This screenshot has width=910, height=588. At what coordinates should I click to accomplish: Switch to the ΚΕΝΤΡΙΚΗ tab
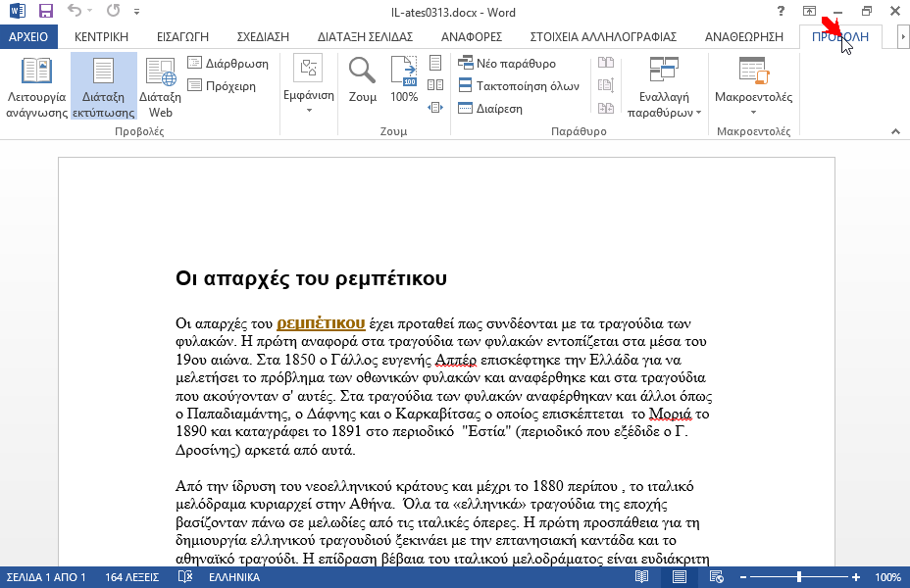click(x=101, y=36)
